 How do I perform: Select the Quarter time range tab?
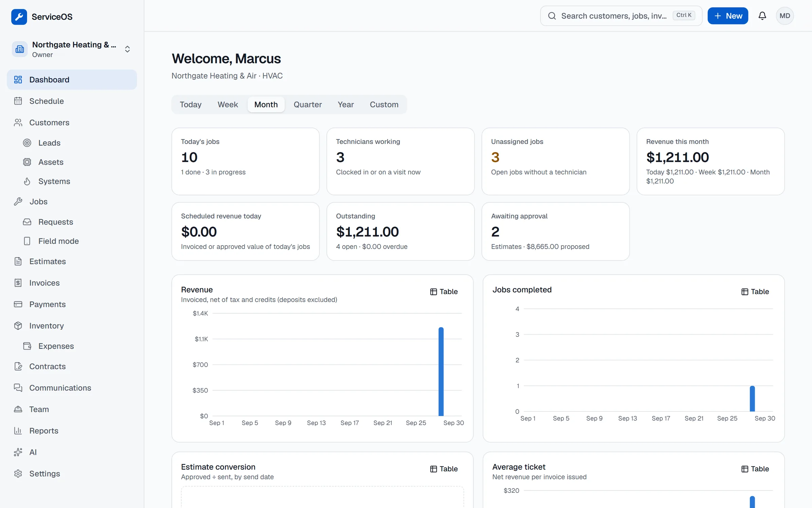pyautogui.click(x=308, y=104)
